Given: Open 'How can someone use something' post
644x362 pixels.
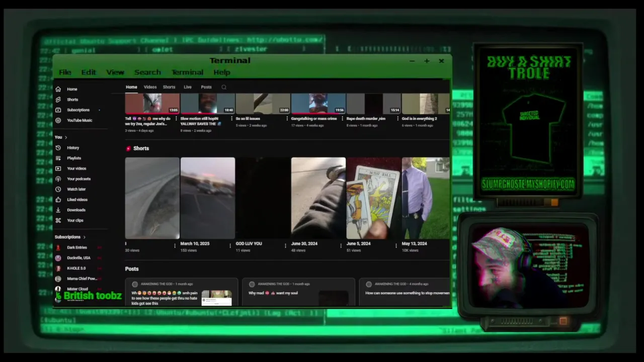Looking at the screenshot, I should [x=405, y=292].
